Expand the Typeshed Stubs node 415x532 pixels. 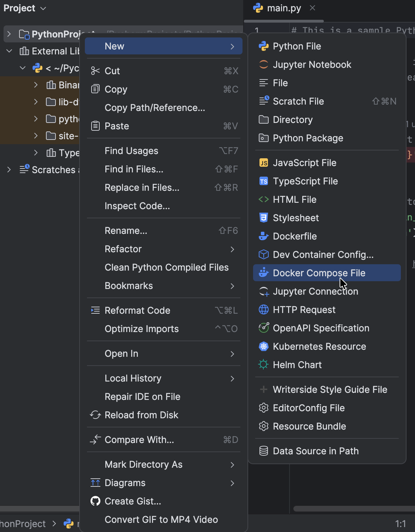(x=36, y=153)
